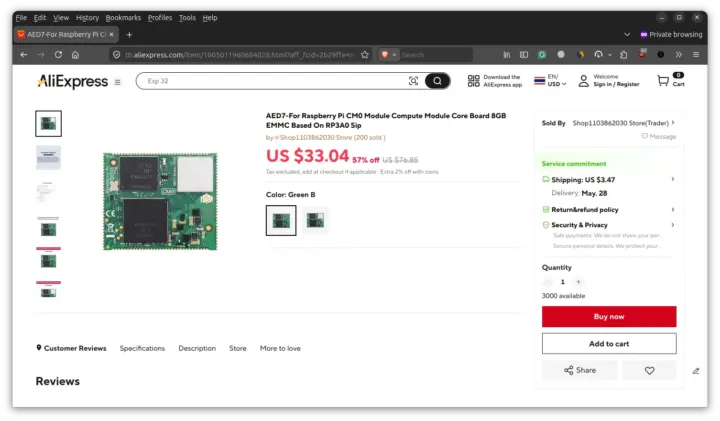Click the edit pencil icon at right edge

click(696, 371)
